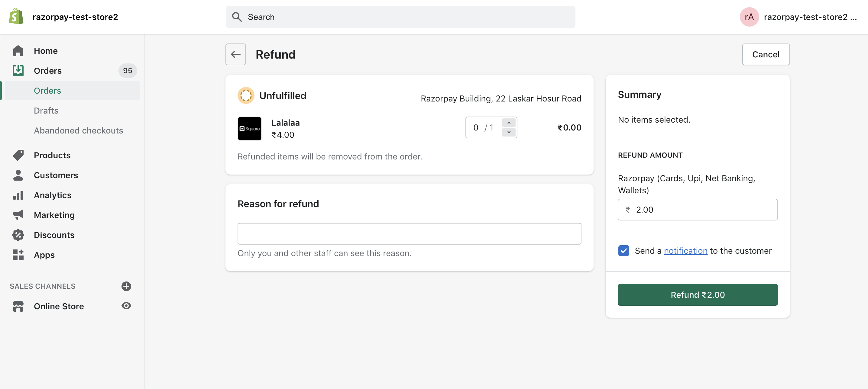Increase Lalalaa quantity with up arrow
868x389 pixels.
[x=509, y=123]
